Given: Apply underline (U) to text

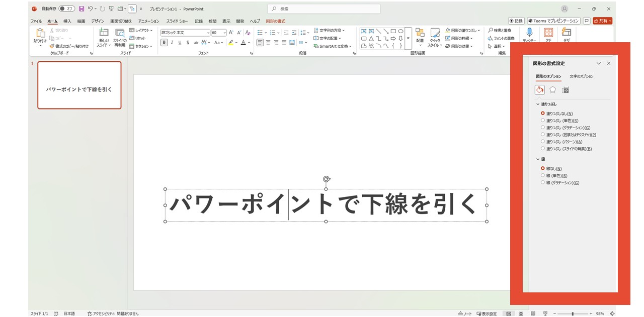Looking at the screenshot, I should point(180,43).
